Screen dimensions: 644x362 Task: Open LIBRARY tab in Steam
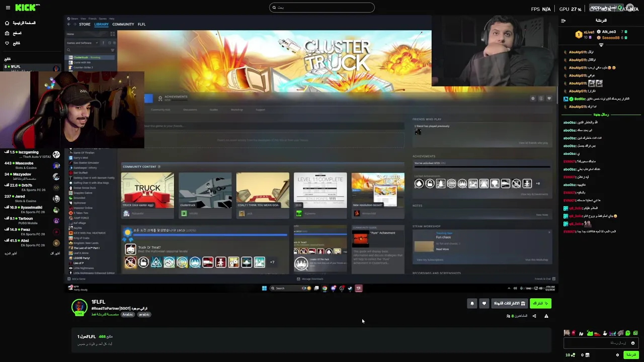click(x=101, y=24)
